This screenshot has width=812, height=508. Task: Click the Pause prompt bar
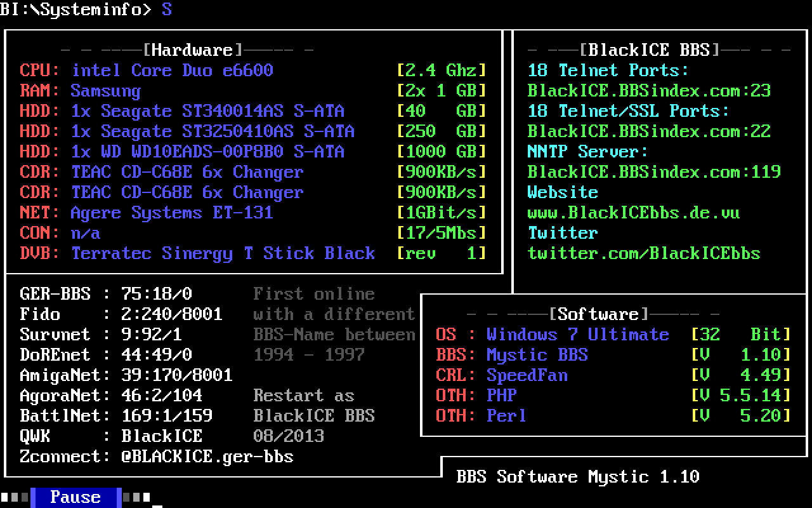[x=75, y=497]
